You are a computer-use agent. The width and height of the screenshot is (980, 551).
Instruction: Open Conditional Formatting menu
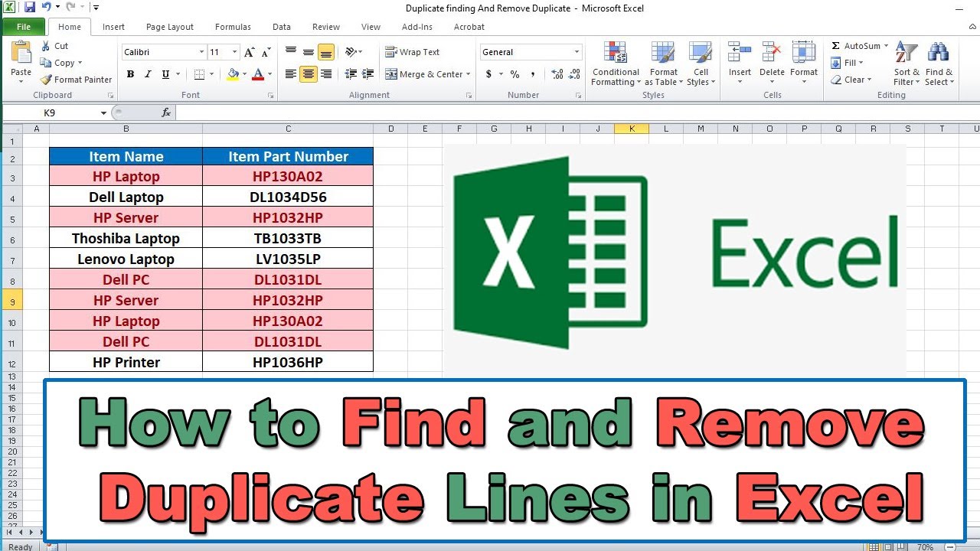(616, 64)
